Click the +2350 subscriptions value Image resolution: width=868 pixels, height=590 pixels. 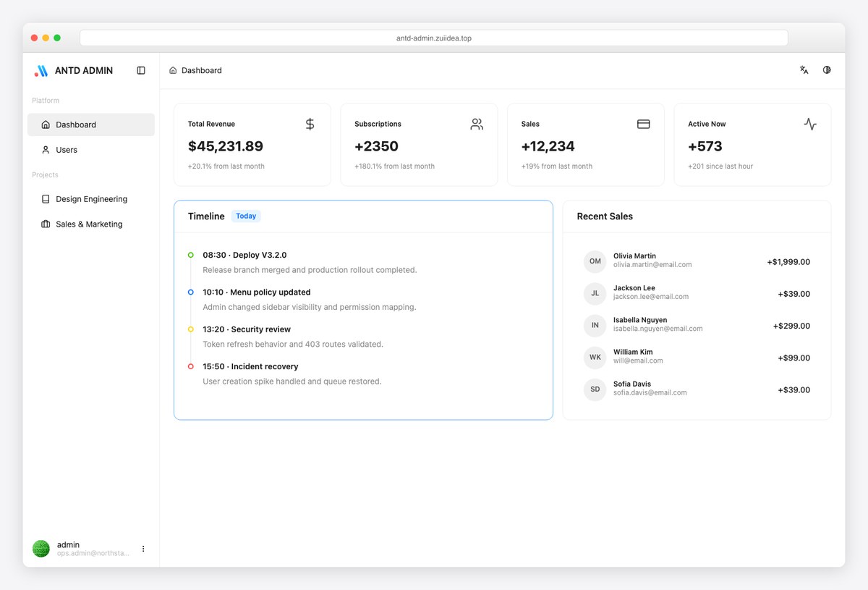point(376,146)
